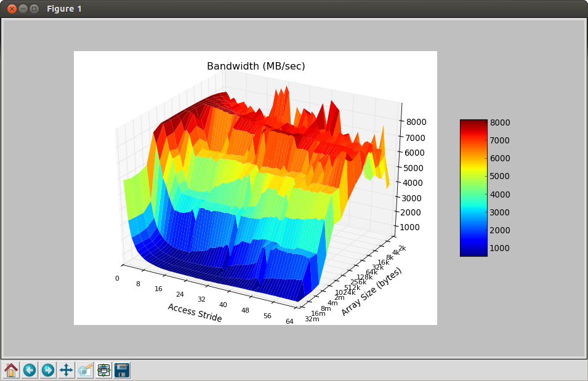The height and width of the screenshot is (381, 588).
Task: Click the Figure 1 title bar text
Action: [64, 9]
